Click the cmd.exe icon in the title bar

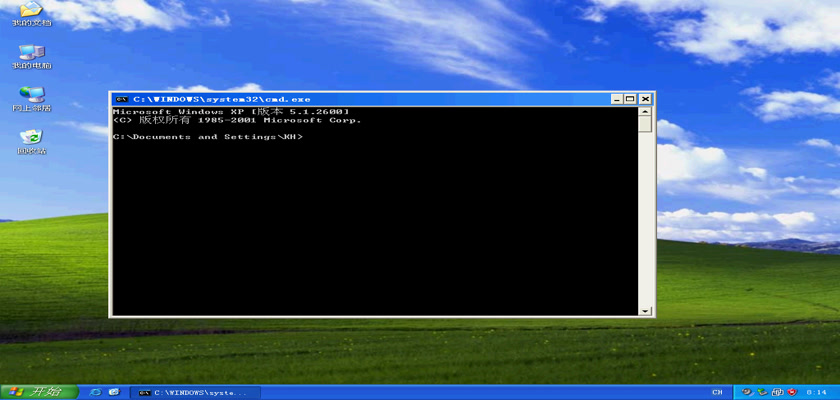(x=121, y=99)
